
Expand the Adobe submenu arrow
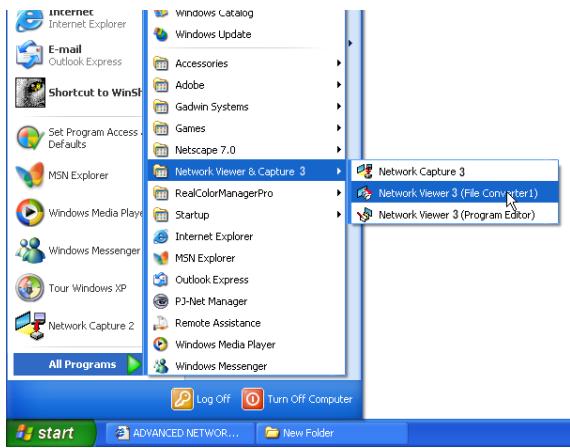(x=339, y=85)
